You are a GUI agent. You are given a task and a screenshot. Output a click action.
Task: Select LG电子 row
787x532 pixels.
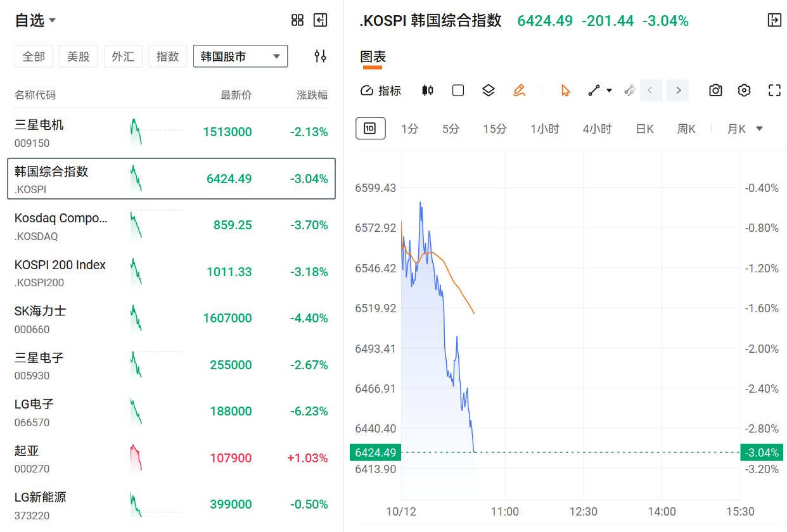click(171, 412)
